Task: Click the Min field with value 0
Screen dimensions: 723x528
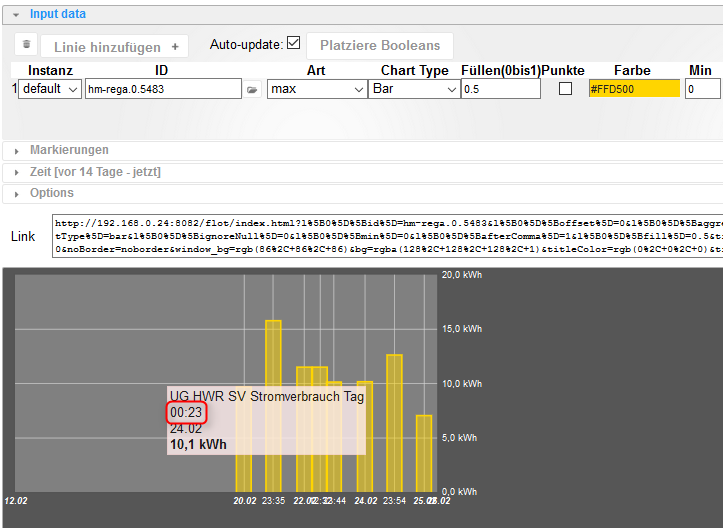Action: pos(702,89)
